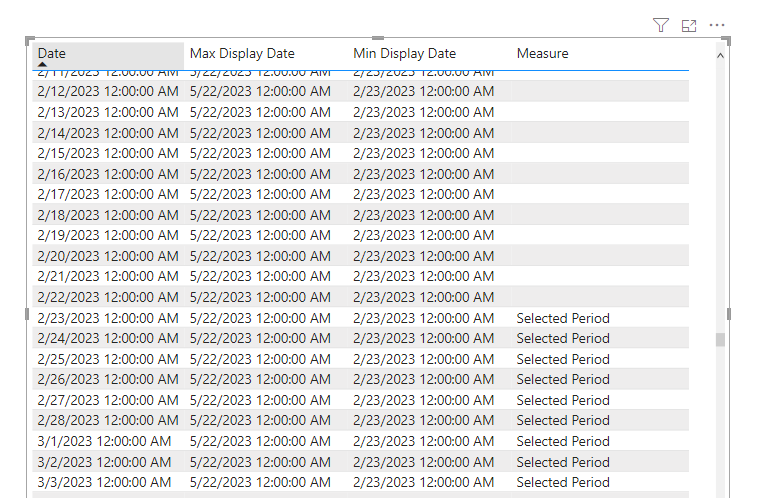760x498 pixels.
Task: Click the scrollbar up arrow
Action: pos(720,56)
